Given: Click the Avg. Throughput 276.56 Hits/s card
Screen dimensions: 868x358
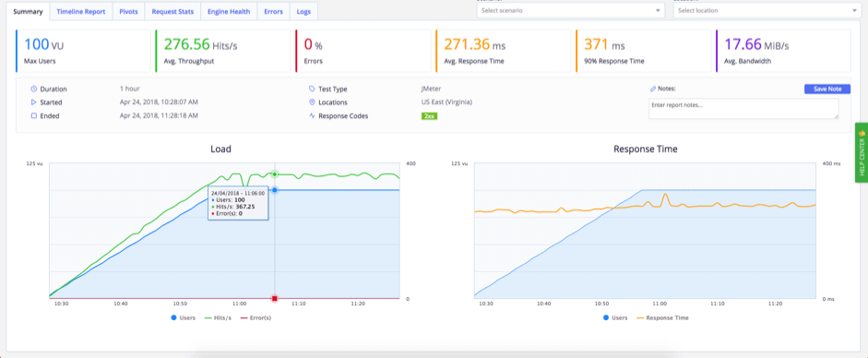Looking at the screenshot, I should click(223, 51).
